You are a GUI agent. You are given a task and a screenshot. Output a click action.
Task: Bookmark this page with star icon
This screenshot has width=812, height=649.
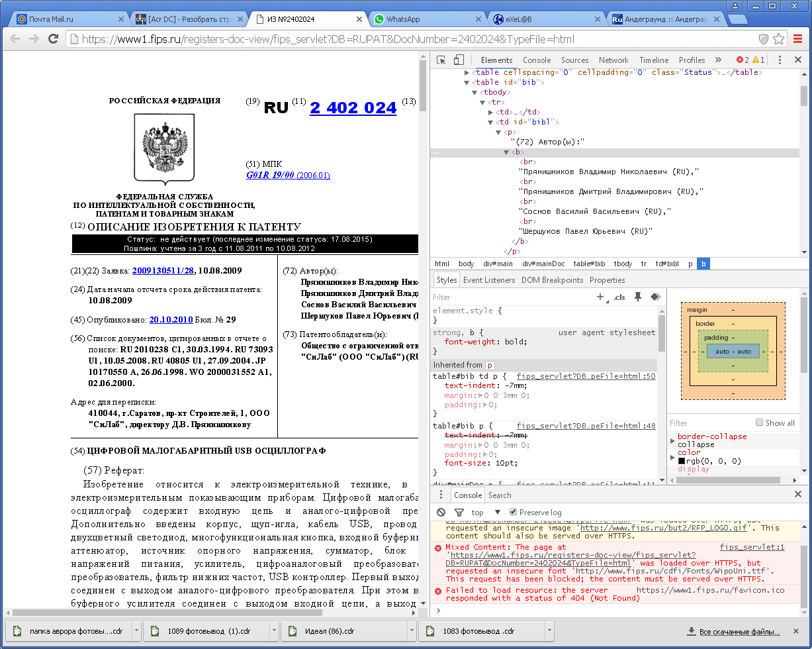coord(779,39)
